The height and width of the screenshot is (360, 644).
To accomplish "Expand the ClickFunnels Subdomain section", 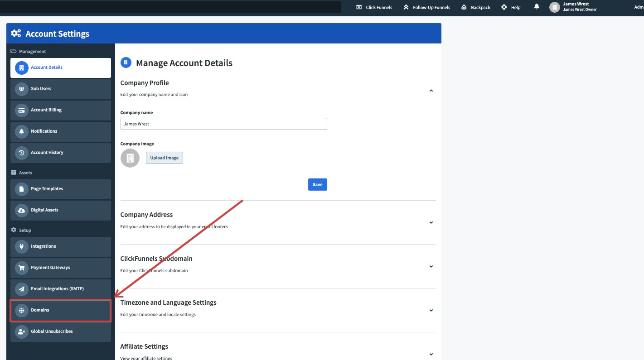I will (x=431, y=266).
